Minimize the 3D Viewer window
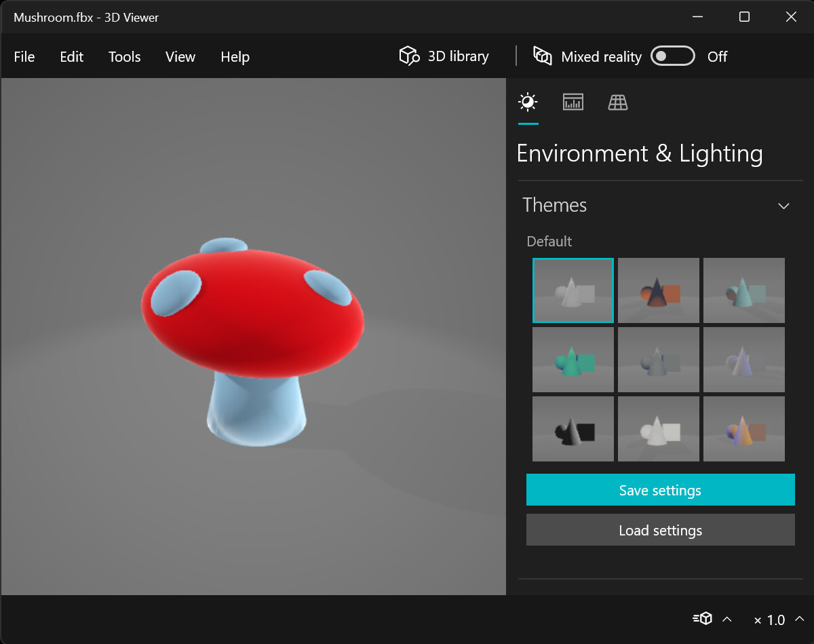This screenshot has height=644, width=814. click(697, 17)
